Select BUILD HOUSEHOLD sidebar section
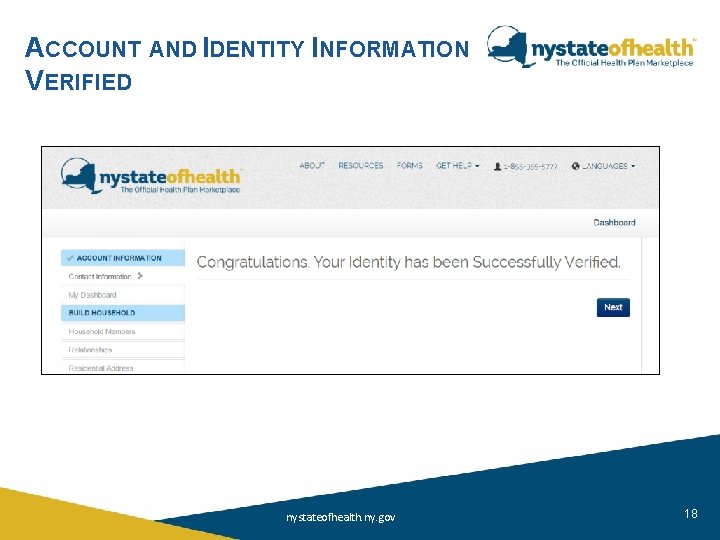Image resolution: width=720 pixels, height=540 pixels. (x=123, y=313)
